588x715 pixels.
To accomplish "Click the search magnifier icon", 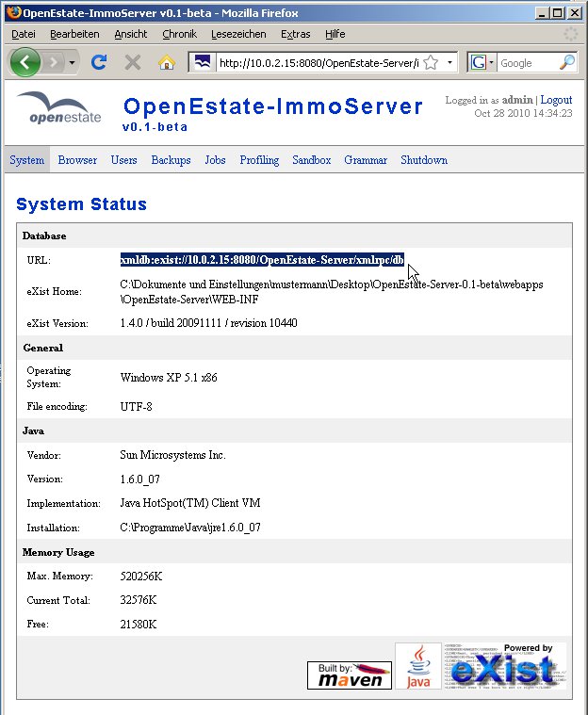I will pos(566,63).
